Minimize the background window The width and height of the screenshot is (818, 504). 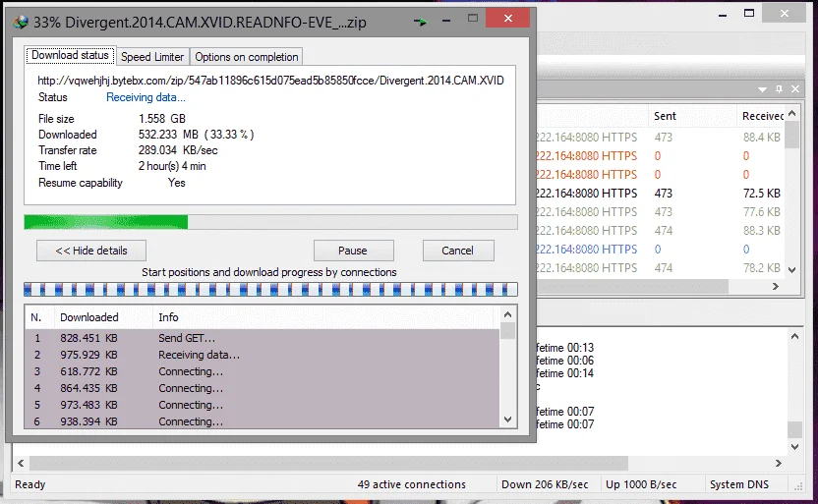723,14
